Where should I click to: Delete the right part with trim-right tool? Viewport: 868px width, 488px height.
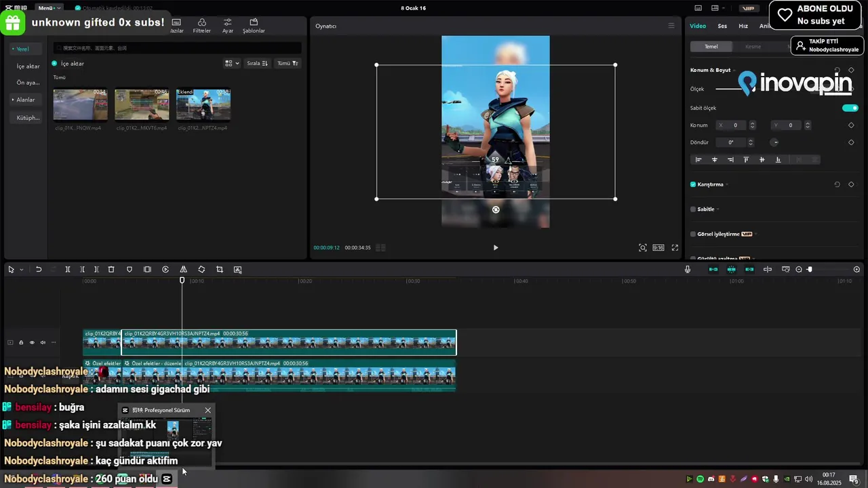pos(96,270)
